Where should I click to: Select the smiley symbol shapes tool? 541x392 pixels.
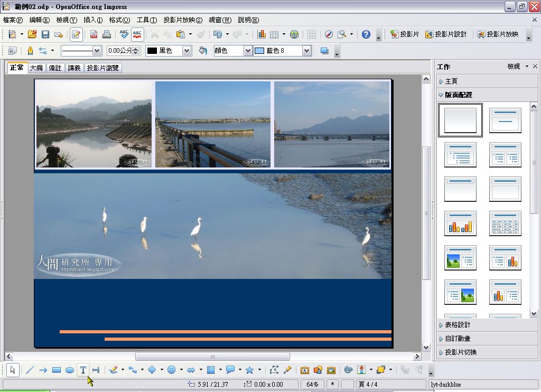coord(172,370)
